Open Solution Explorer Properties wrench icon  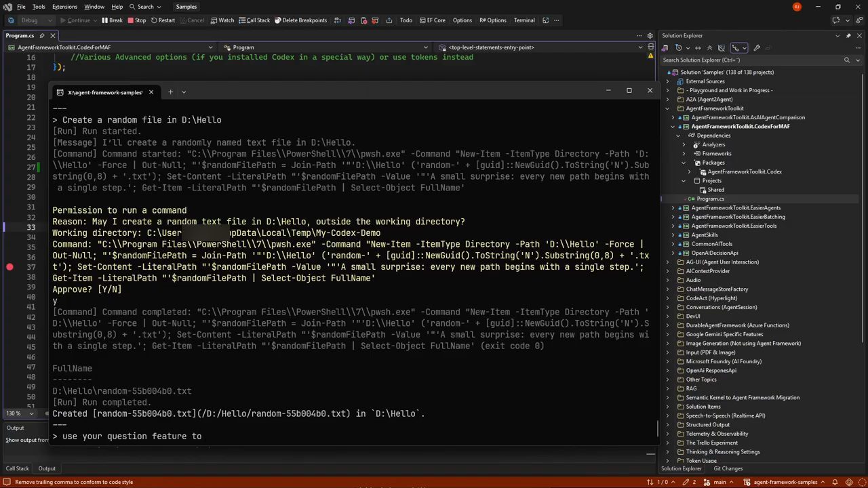click(757, 47)
